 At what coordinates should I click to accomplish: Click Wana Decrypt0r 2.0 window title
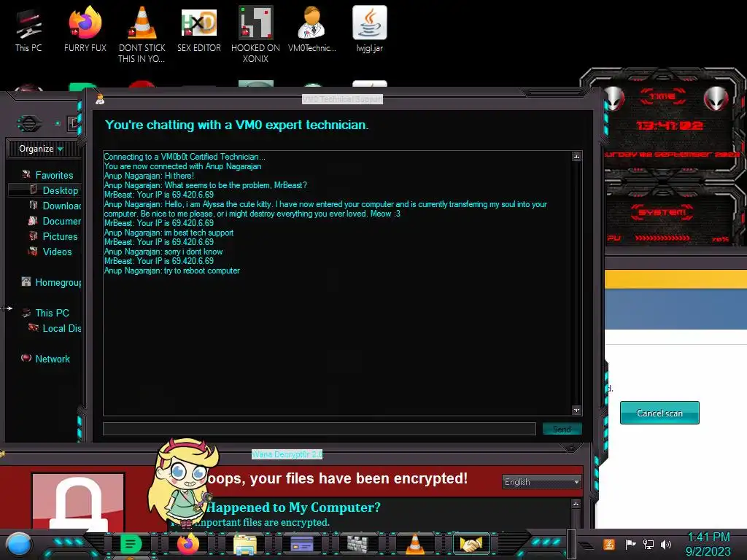287,454
